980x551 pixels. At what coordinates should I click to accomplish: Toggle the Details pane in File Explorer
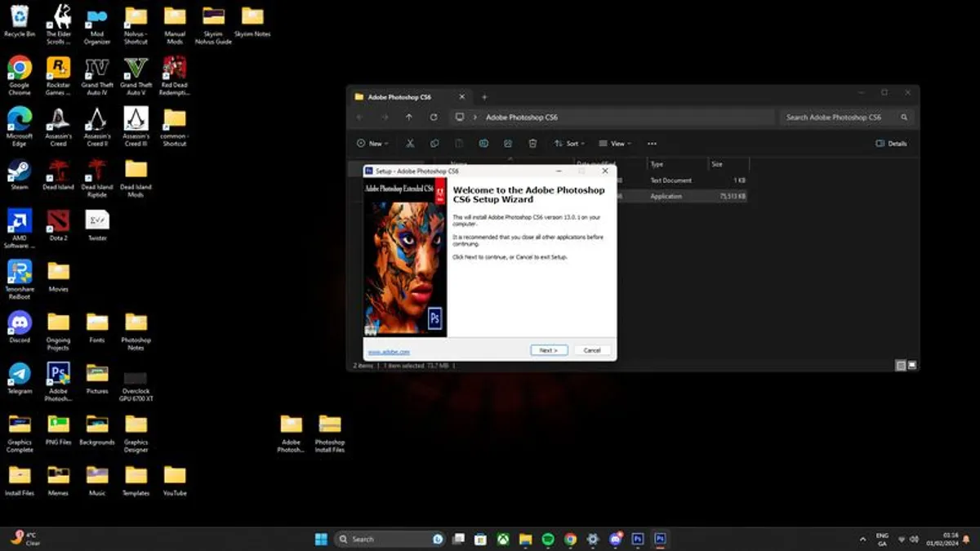coord(892,143)
